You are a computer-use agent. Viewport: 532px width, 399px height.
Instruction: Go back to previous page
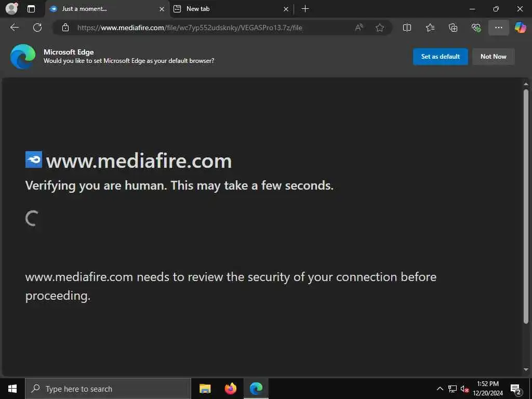coord(15,28)
